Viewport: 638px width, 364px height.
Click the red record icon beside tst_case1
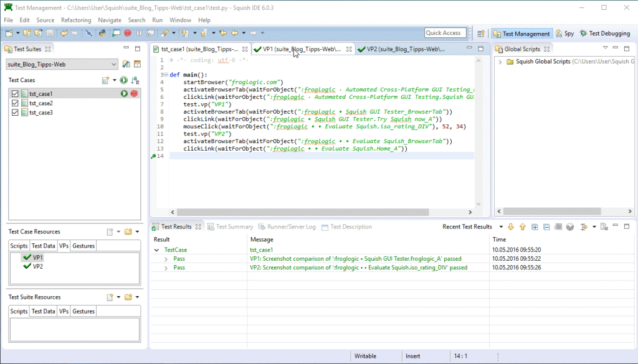point(134,93)
